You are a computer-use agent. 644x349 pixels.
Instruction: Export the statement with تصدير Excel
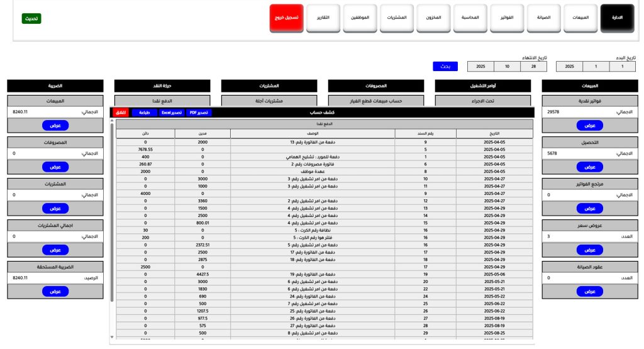(171, 113)
